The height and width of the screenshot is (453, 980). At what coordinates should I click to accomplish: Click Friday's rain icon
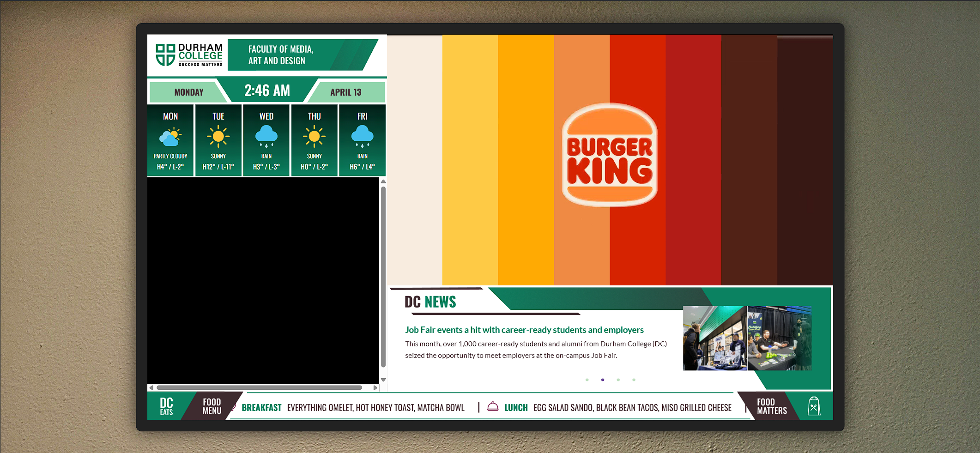[362, 136]
